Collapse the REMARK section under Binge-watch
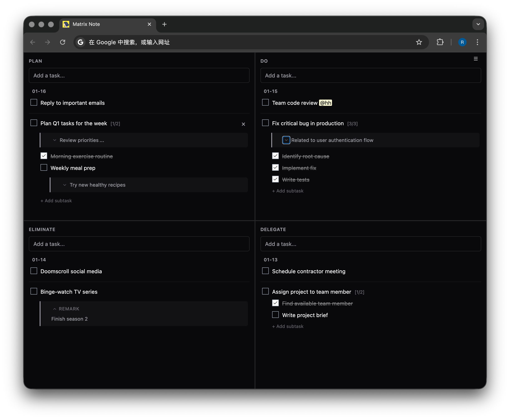Image resolution: width=510 pixels, height=420 pixels. click(x=55, y=309)
